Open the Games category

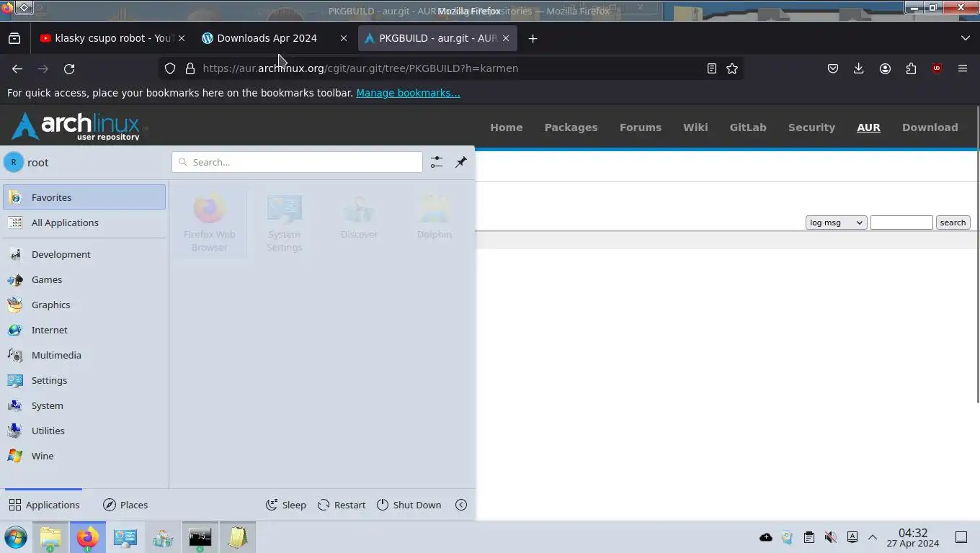pyautogui.click(x=84, y=279)
